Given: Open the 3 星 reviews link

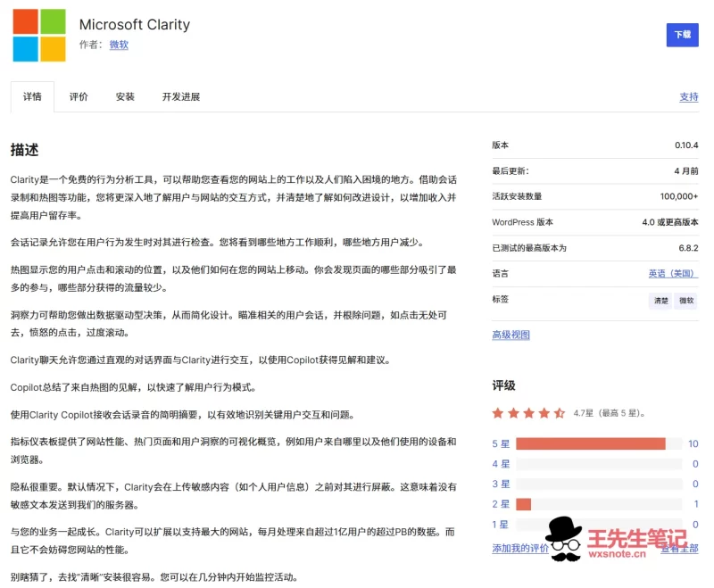Looking at the screenshot, I should (501, 484).
